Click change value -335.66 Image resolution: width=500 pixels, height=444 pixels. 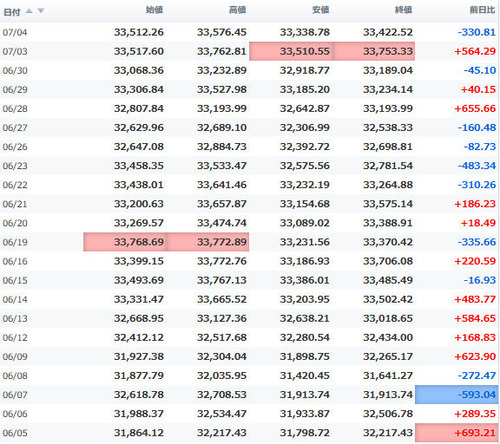(x=476, y=242)
